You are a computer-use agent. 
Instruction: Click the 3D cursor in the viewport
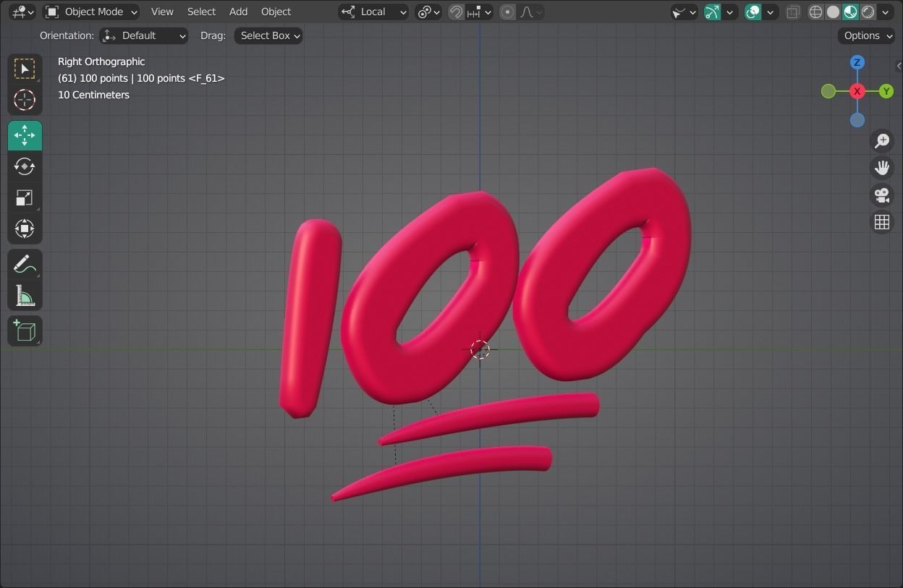(x=480, y=350)
